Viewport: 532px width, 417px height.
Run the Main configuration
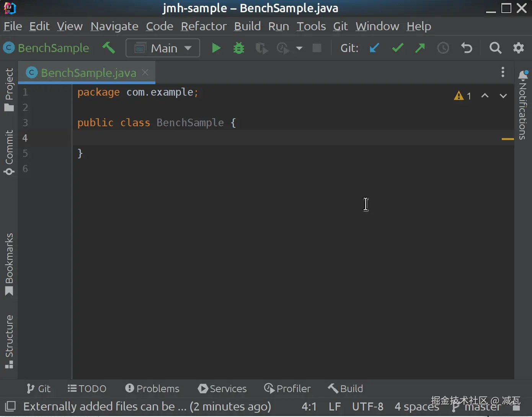216,48
